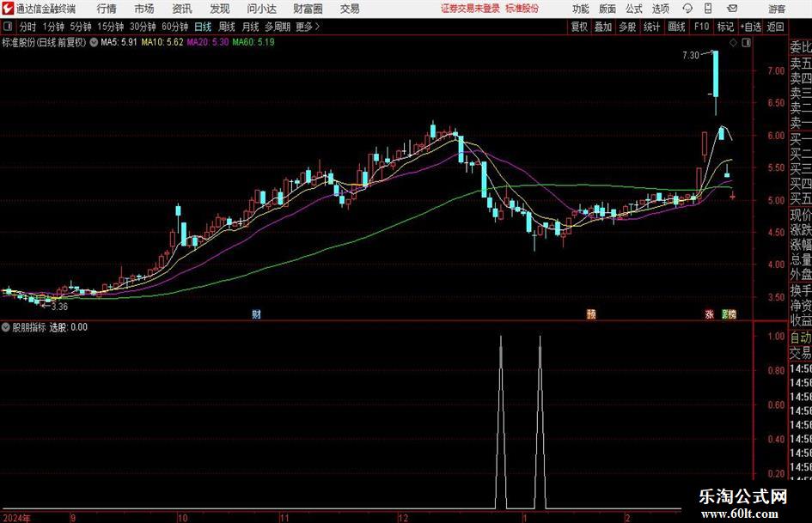This screenshot has width=812, height=523.
Task: Click the 返回 back button
Action: pyautogui.click(x=775, y=27)
